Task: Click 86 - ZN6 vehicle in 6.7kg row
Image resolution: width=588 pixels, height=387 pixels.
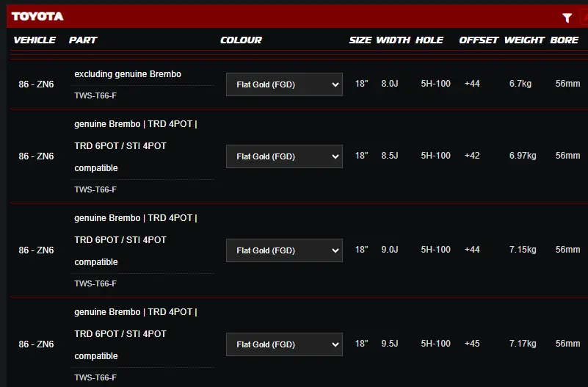Action: click(37, 84)
